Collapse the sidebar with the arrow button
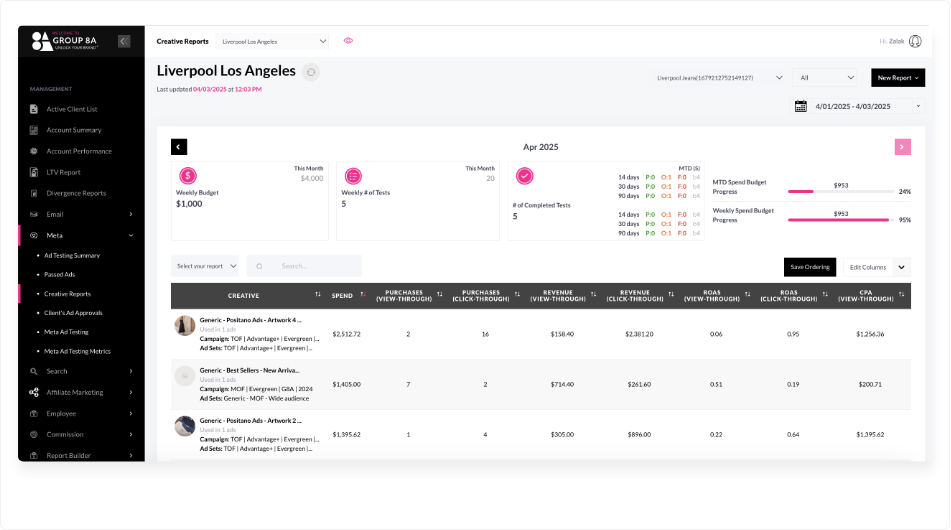951x530 pixels. 124,41
